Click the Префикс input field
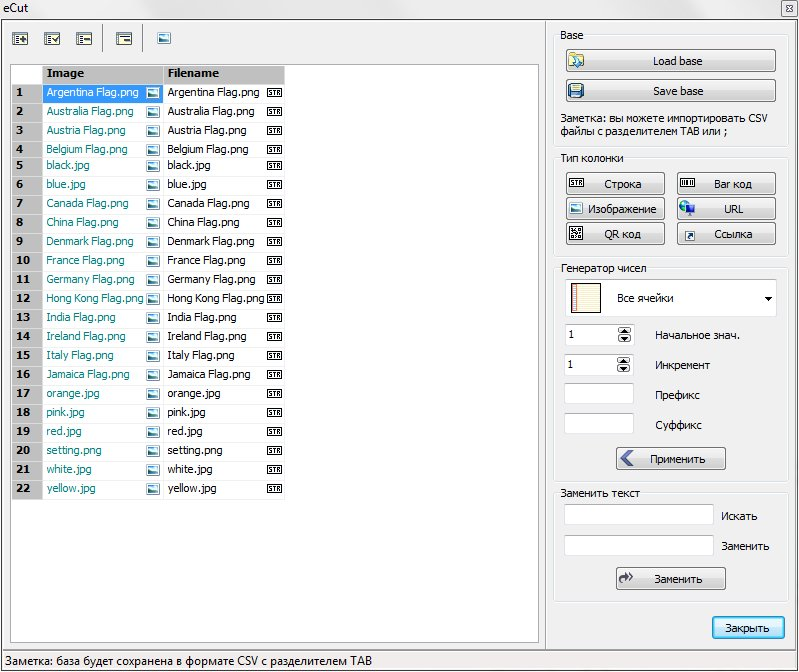 click(x=599, y=394)
